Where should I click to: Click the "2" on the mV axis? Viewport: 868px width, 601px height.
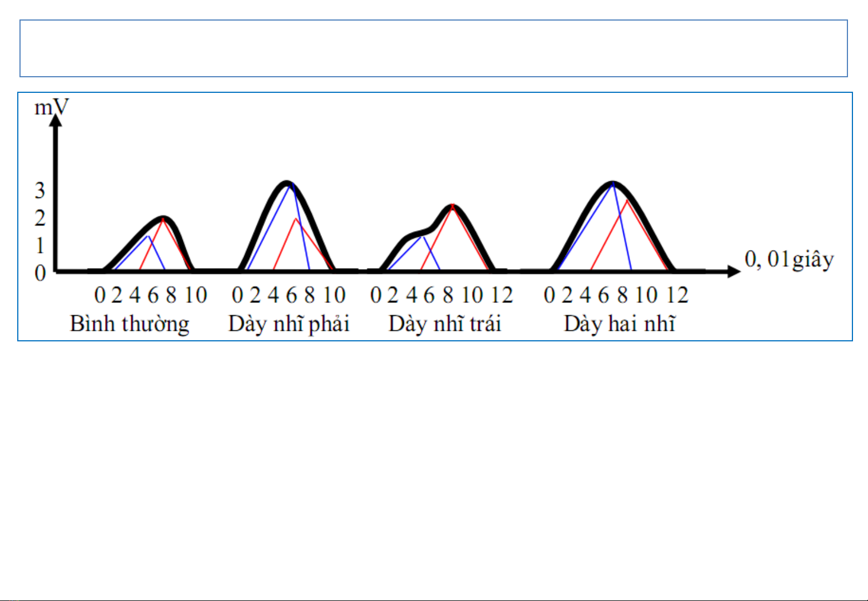[x=40, y=218]
